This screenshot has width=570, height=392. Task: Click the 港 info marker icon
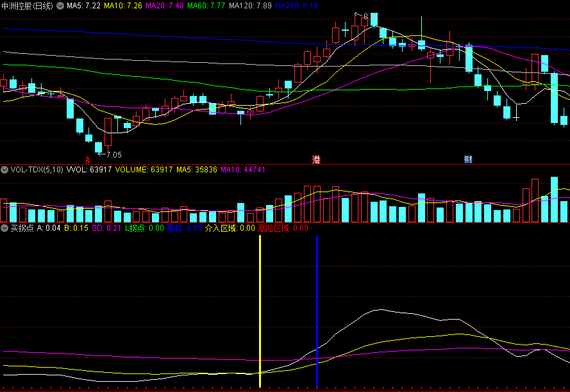pos(316,159)
